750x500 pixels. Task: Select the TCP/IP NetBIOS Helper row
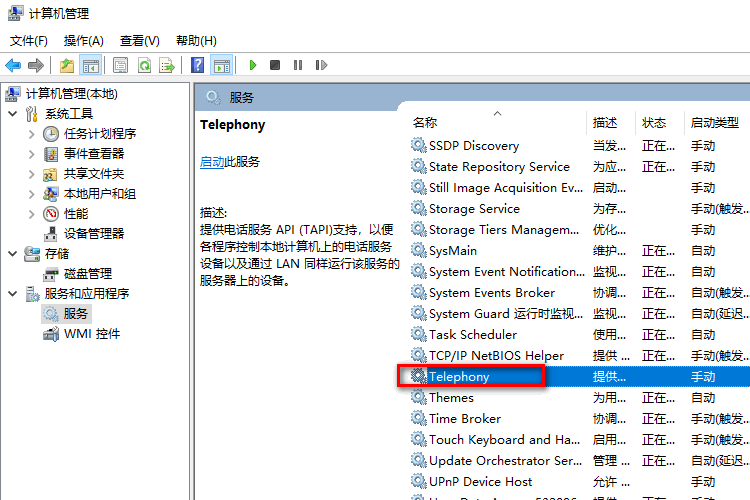(x=580, y=356)
